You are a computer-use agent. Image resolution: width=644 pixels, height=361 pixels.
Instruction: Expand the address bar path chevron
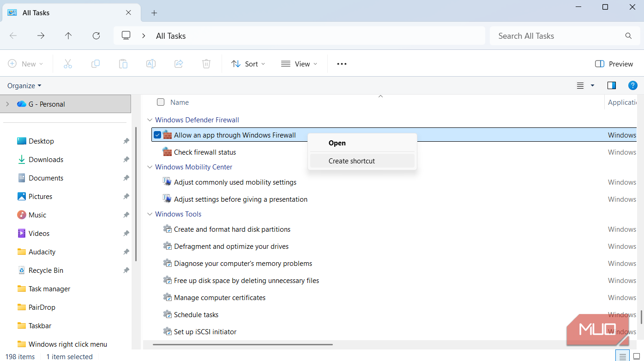(144, 36)
